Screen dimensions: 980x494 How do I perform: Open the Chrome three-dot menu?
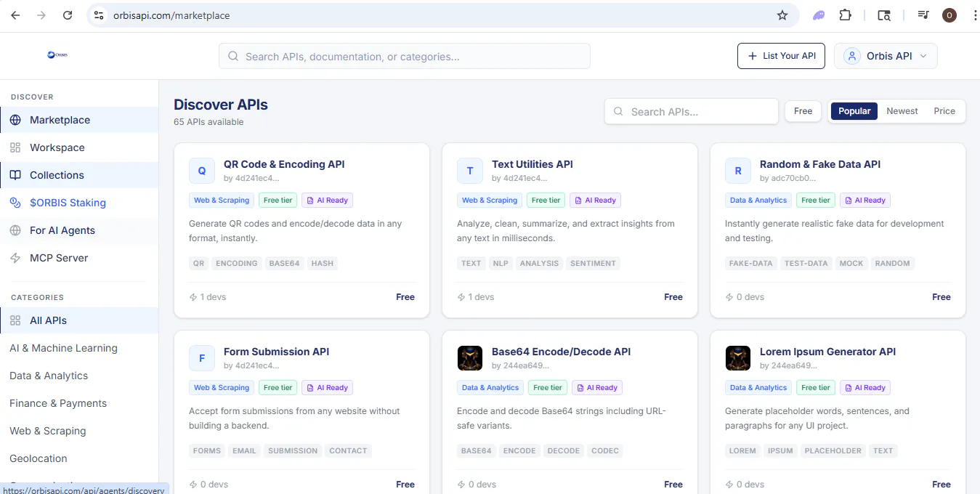point(974,15)
